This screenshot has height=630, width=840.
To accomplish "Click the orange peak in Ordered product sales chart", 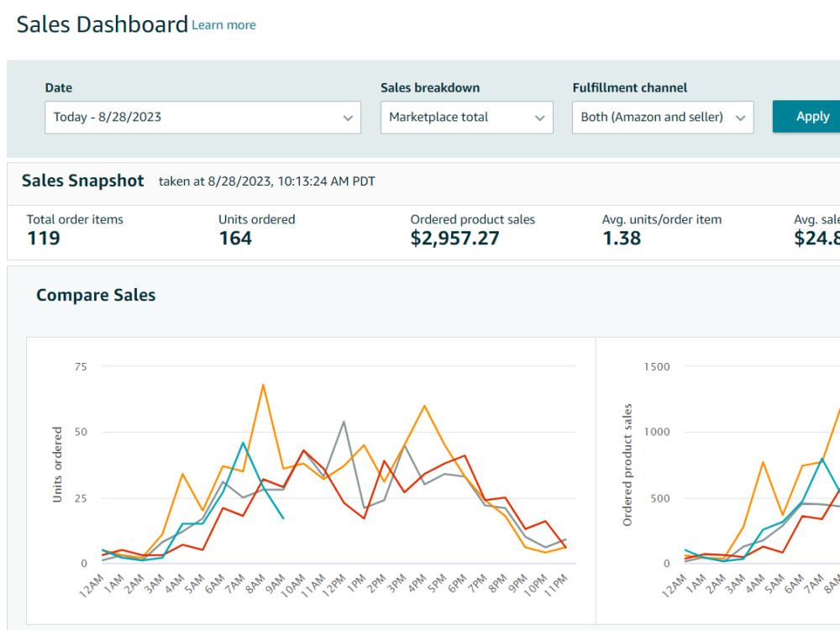I will coord(763,462).
